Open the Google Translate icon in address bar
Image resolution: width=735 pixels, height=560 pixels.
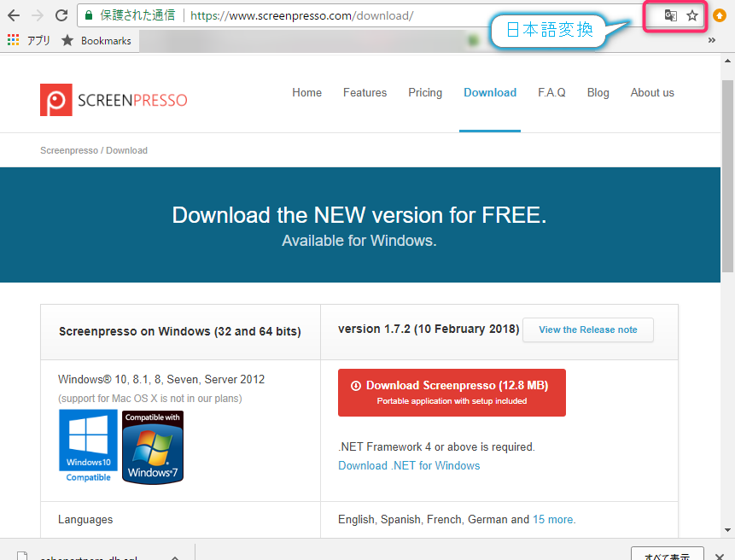point(670,15)
